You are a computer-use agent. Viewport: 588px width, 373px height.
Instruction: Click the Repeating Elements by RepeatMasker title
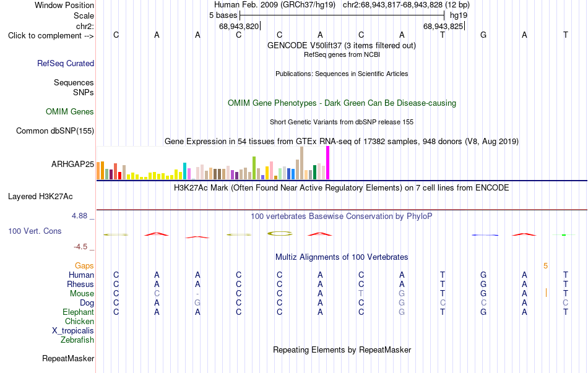(342, 349)
